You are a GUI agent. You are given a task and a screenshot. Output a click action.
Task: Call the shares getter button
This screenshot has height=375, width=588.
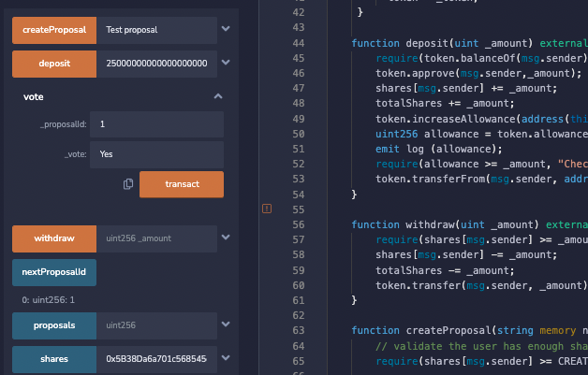pos(54,359)
